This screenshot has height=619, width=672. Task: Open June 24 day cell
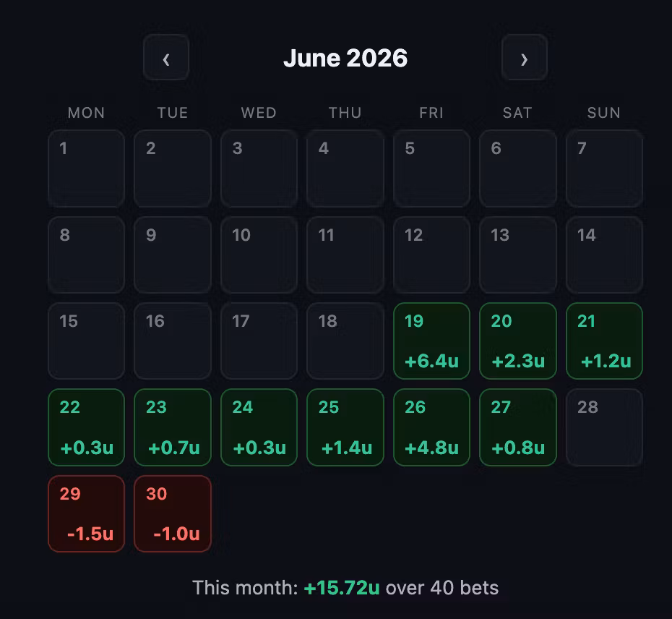[259, 427]
